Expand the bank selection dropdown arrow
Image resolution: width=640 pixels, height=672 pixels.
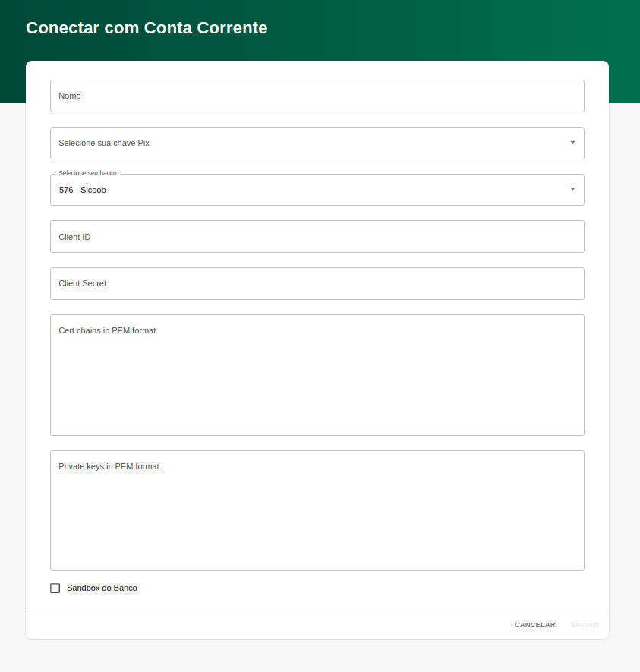[572, 189]
